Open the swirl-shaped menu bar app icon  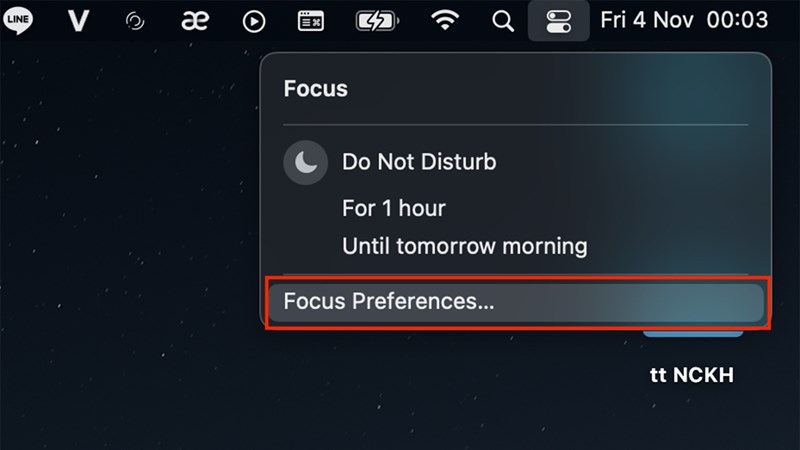[x=134, y=20]
